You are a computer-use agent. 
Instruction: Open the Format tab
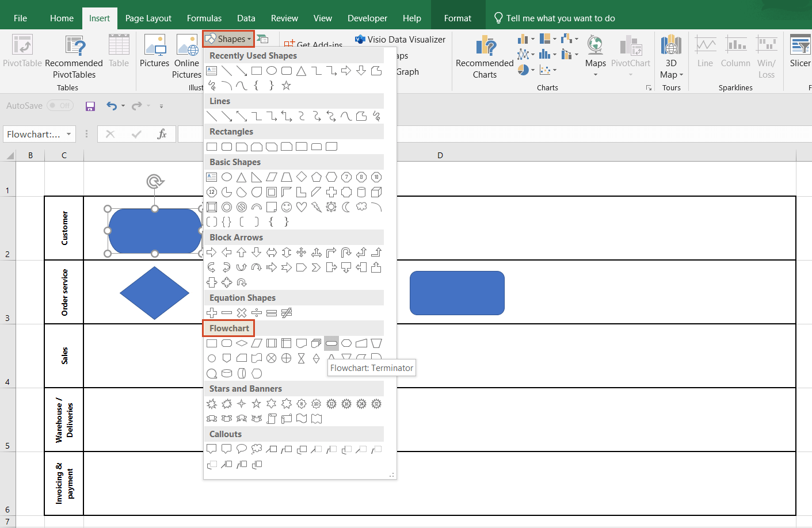(458, 18)
